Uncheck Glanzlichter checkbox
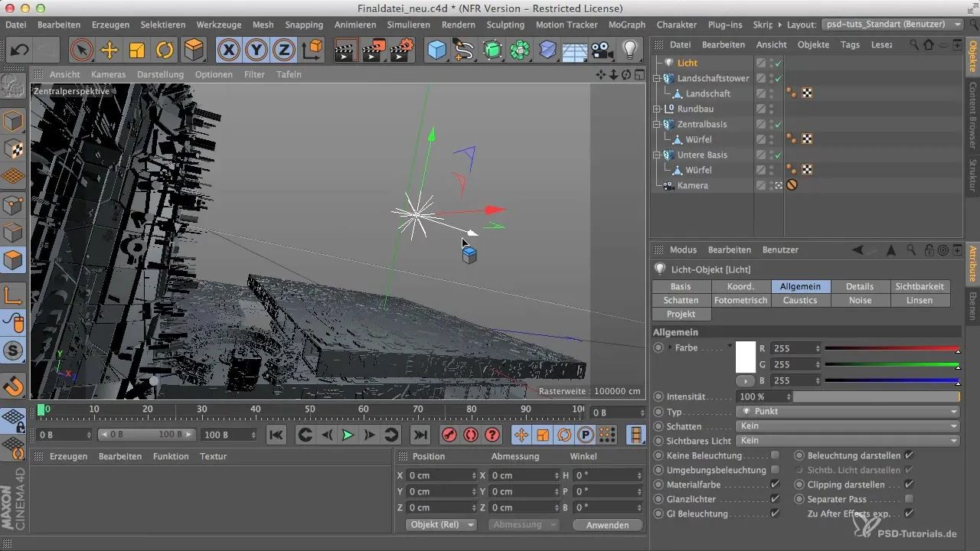This screenshot has height=551, width=980. (775, 499)
